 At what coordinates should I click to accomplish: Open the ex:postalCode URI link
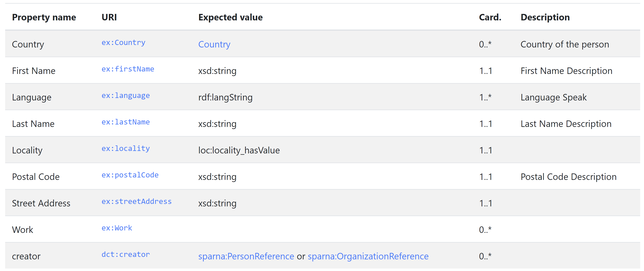130,175
